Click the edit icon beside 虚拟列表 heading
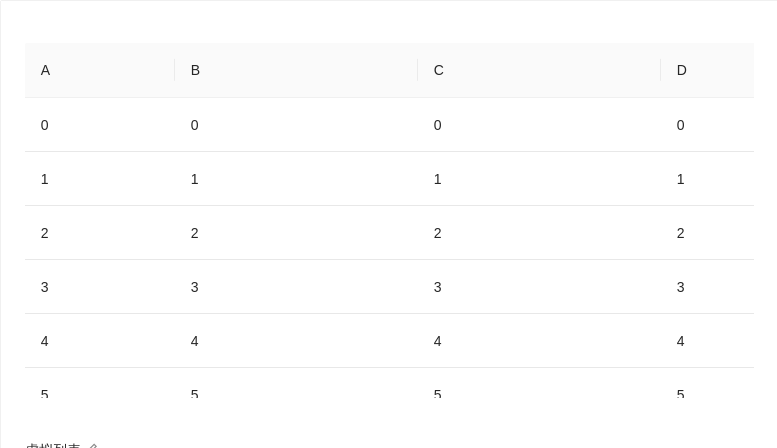 (x=94, y=445)
